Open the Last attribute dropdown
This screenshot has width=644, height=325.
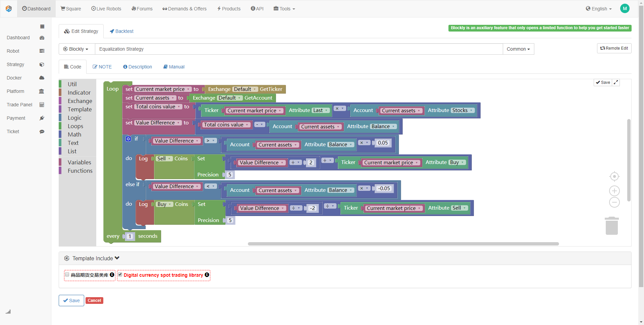(x=321, y=110)
